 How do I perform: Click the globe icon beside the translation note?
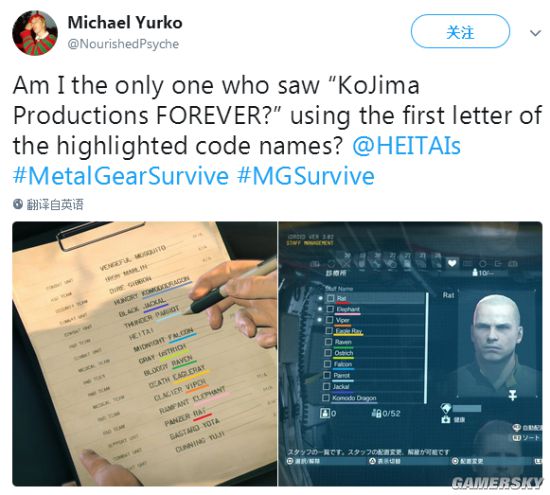point(18,204)
